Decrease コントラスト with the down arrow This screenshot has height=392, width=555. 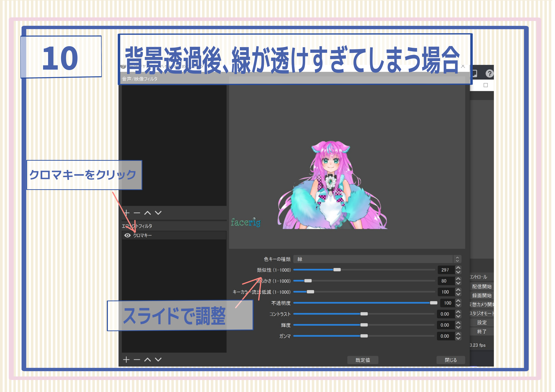458,316
